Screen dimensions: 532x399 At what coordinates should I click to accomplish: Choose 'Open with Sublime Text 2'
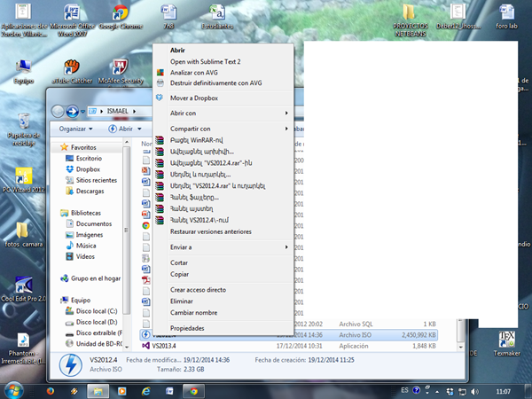(205, 61)
